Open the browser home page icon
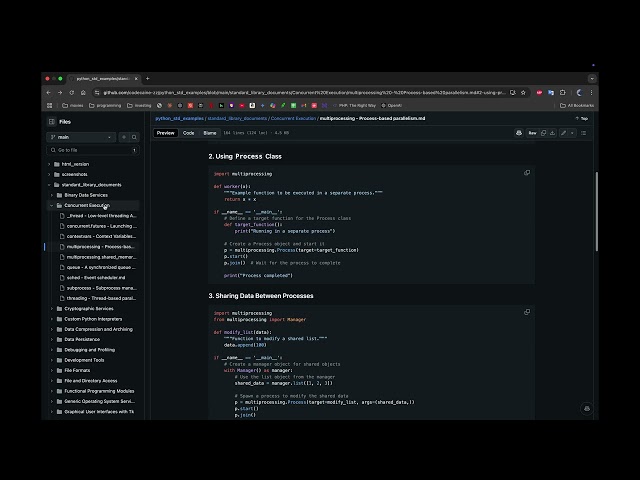640x480 pixels. (x=83, y=93)
